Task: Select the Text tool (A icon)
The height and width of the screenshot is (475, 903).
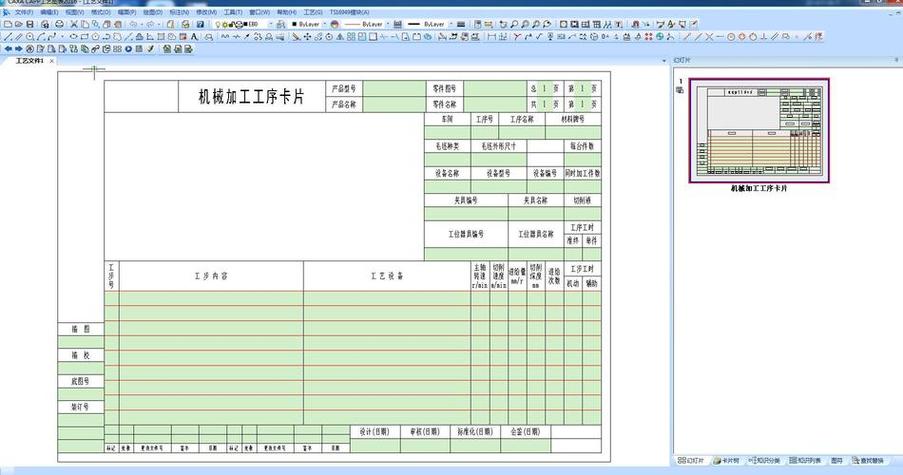Action: 194,36
